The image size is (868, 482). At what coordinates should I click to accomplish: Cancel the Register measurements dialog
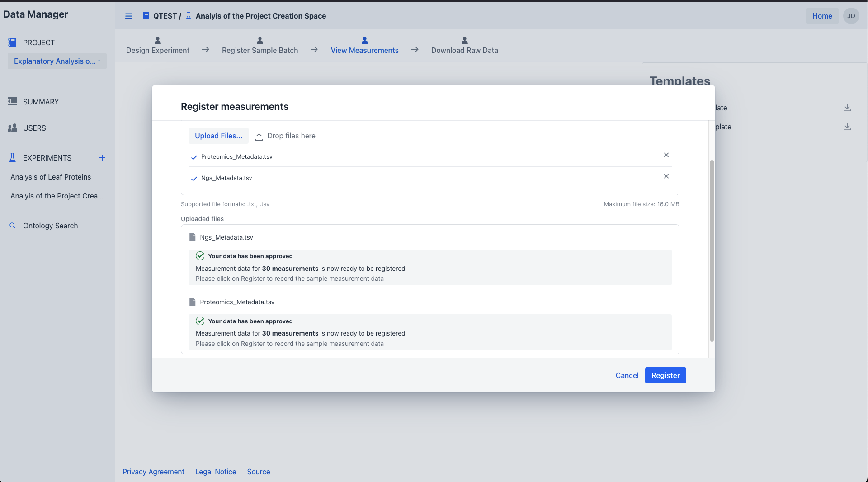[x=627, y=375]
